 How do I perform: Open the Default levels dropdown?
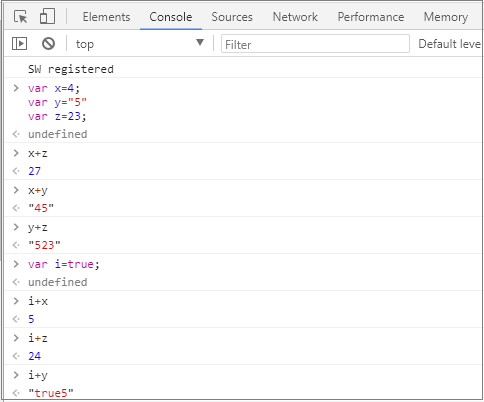click(x=450, y=44)
